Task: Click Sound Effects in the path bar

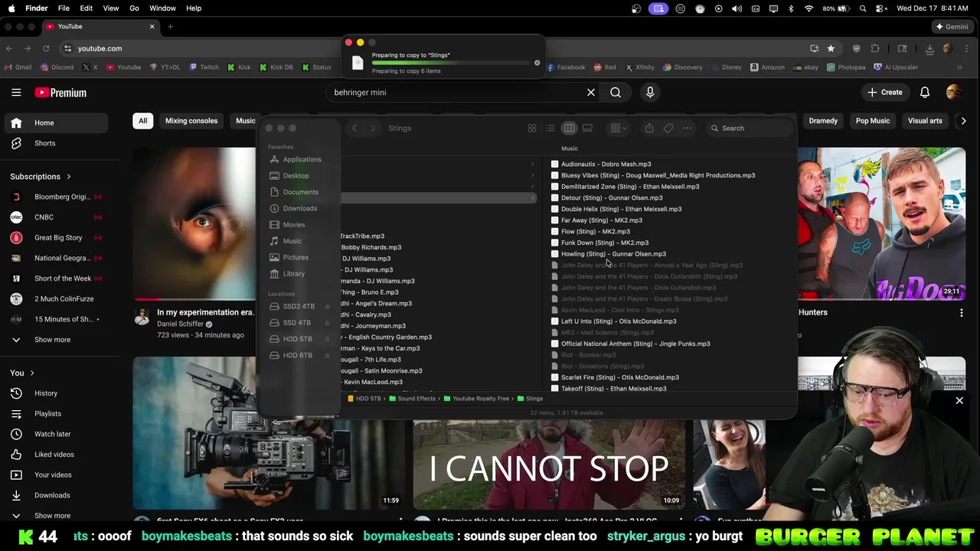Action: [417, 399]
